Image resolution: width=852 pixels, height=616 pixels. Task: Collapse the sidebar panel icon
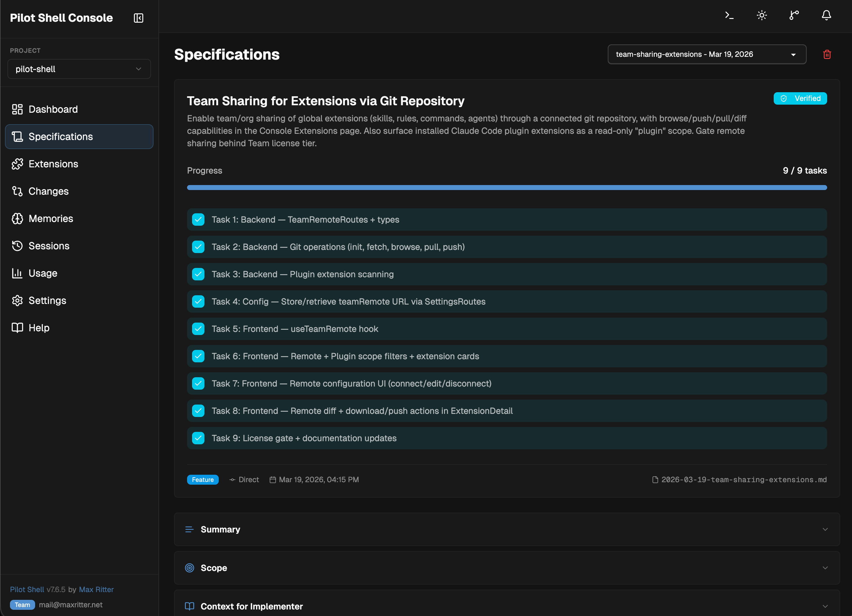click(138, 18)
